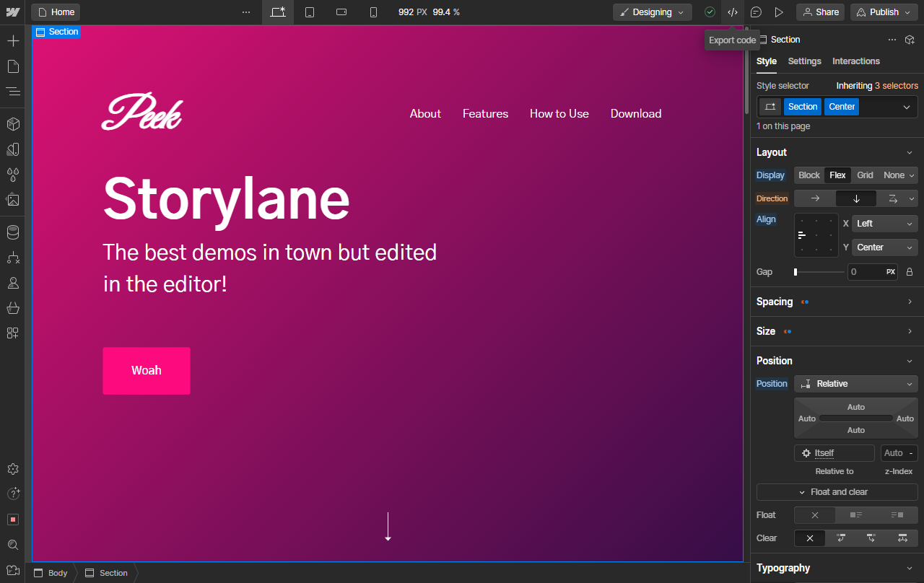The height and width of the screenshot is (583, 924).
Task: Select the Style tab
Action: [767, 61]
